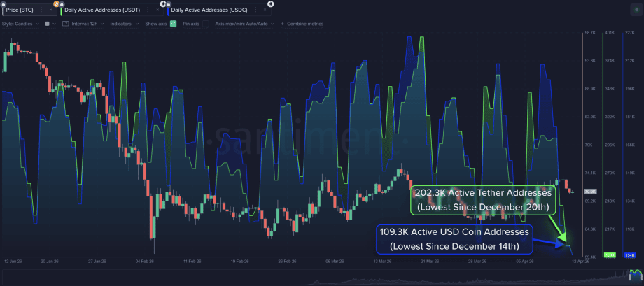Click the mini timeline brush at chart bottom
Image resolution: width=644 pixels, height=286 pixels.
[322, 280]
